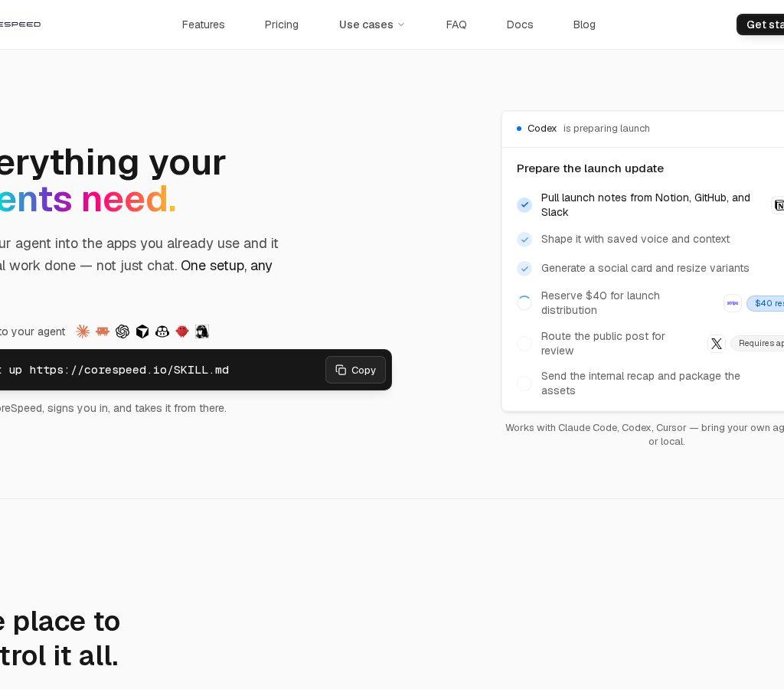
Task: Click the Claude starburst agent icon
Action: coord(83,331)
